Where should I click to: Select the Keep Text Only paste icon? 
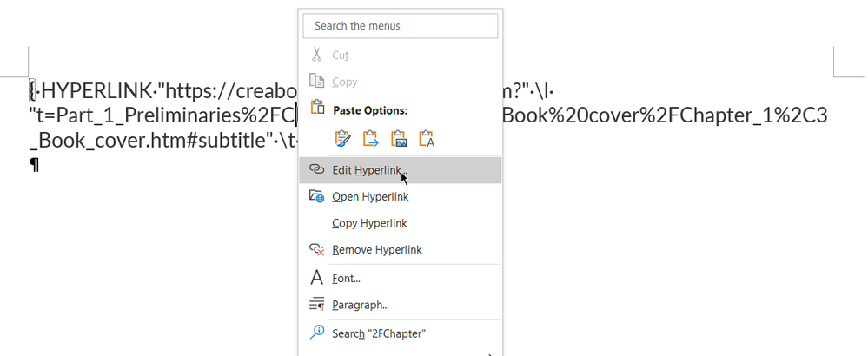427,138
